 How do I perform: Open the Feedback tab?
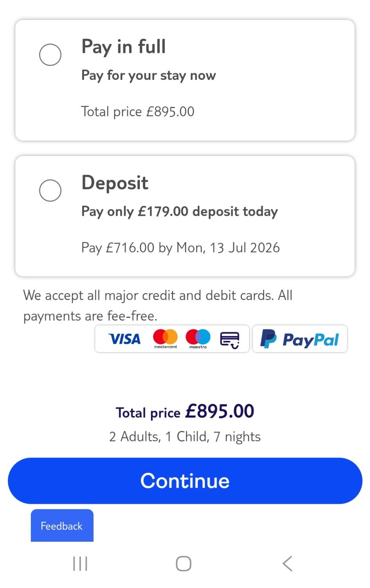[62, 526]
